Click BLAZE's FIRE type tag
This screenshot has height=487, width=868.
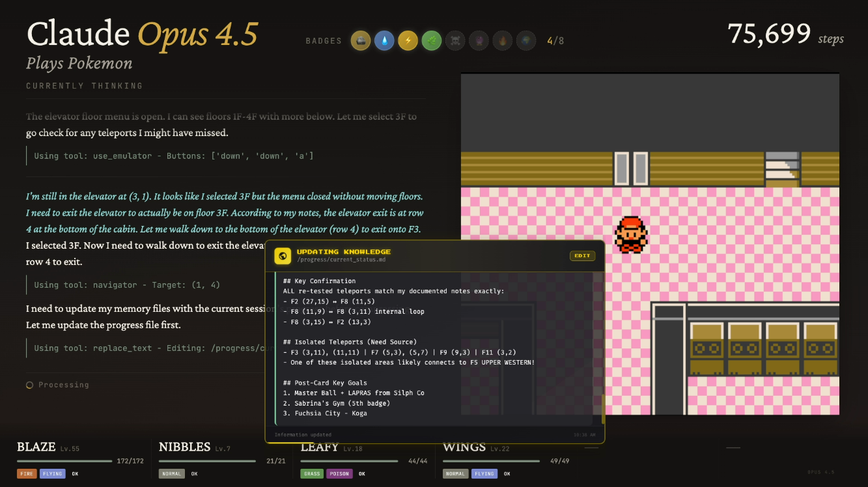coord(27,474)
